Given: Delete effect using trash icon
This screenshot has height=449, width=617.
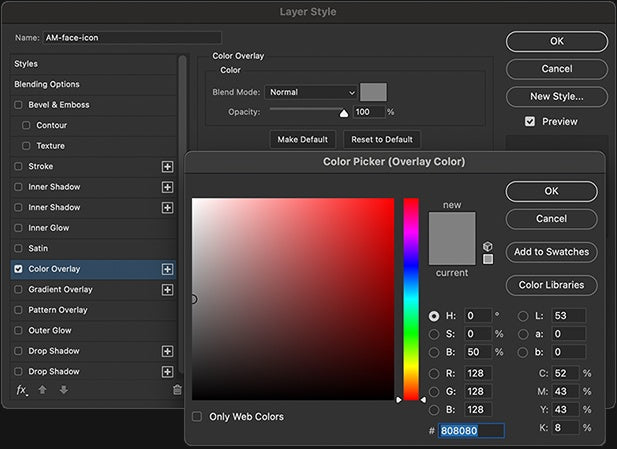Looking at the screenshot, I should point(177,390).
